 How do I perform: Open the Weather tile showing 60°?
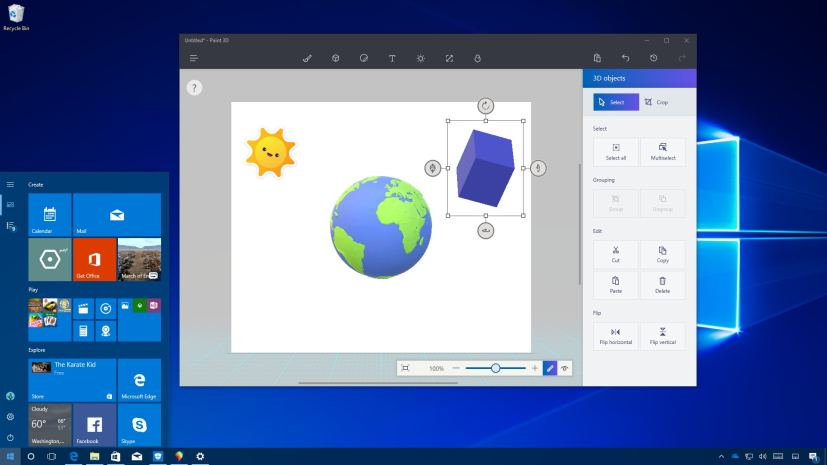pos(50,425)
